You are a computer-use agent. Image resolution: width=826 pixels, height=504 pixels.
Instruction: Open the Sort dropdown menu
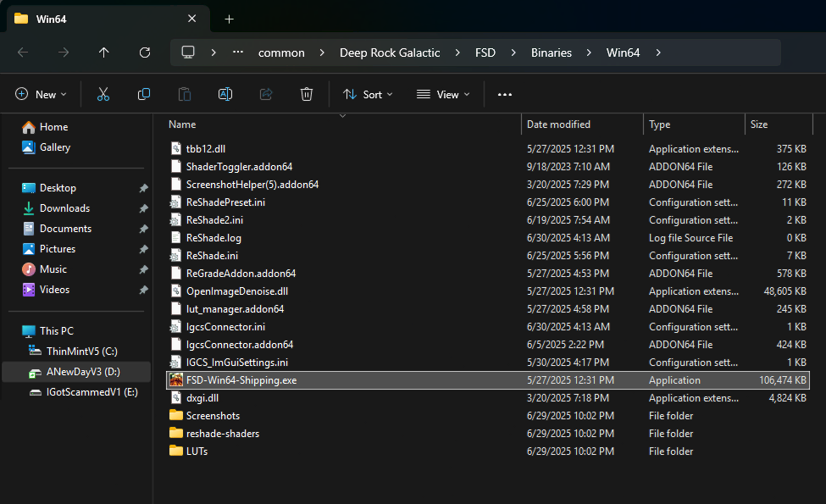pos(368,94)
